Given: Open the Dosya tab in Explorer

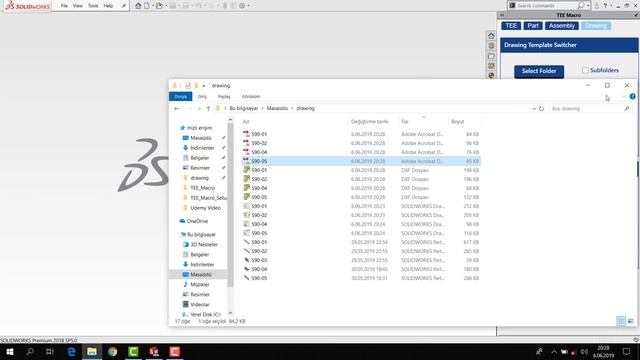Looking at the screenshot, I should click(x=180, y=96).
